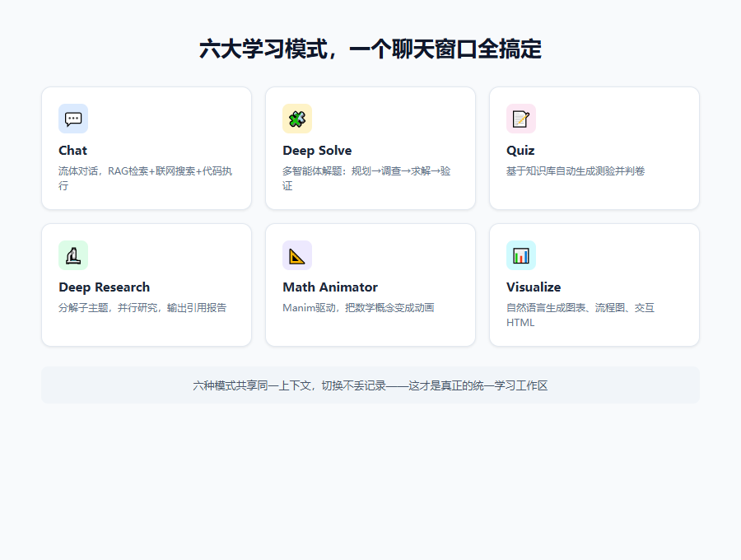The image size is (741, 560).
Task: Click the Visualize title text
Action: click(x=534, y=287)
